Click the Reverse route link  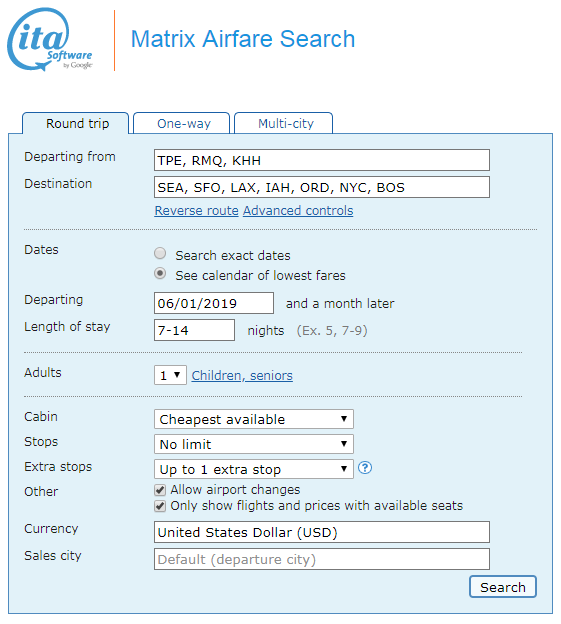(197, 211)
